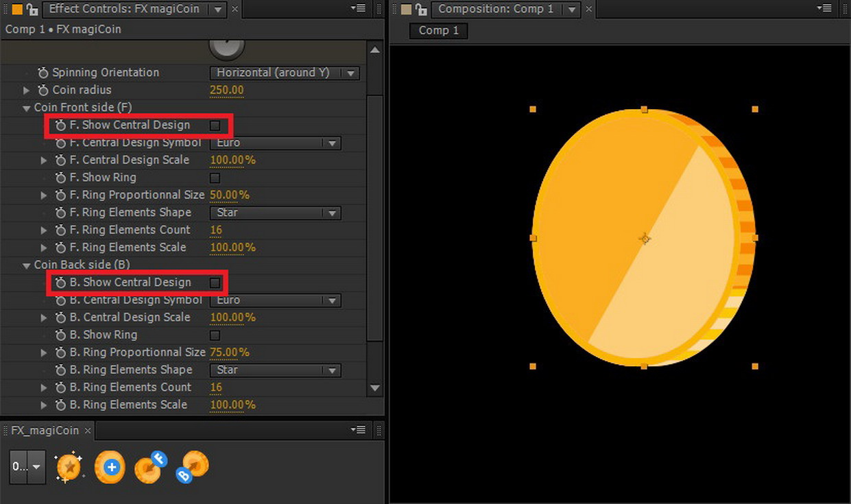Viewport: 851px width, 504px height.
Task: Select the magic star coin icon
Action: click(x=69, y=467)
